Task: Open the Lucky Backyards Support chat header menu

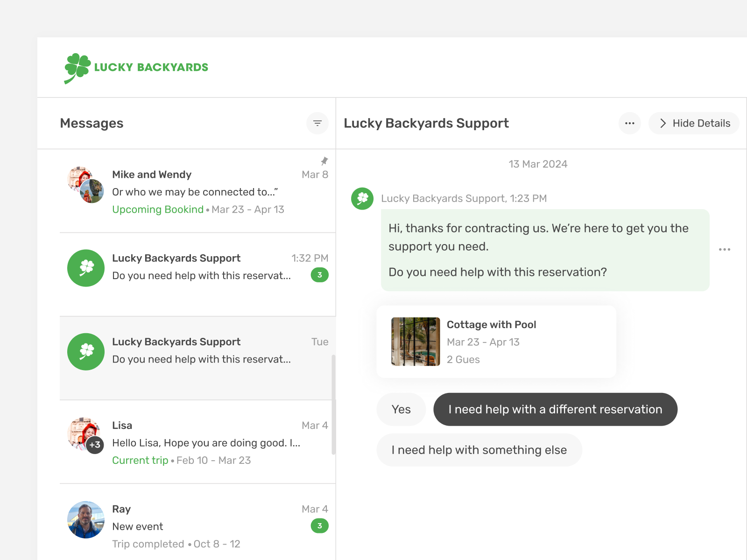Action: pos(630,123)
